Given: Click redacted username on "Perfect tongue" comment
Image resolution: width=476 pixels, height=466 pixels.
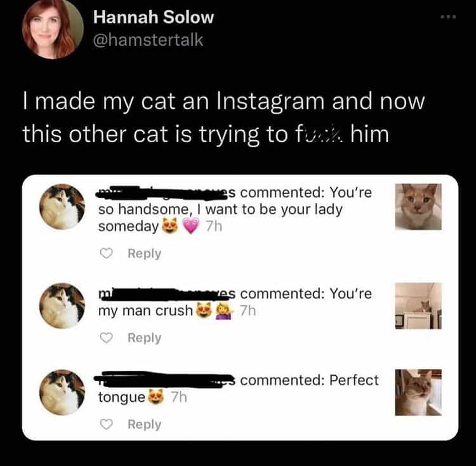Looking at the screenshot, I should point(166,380).
